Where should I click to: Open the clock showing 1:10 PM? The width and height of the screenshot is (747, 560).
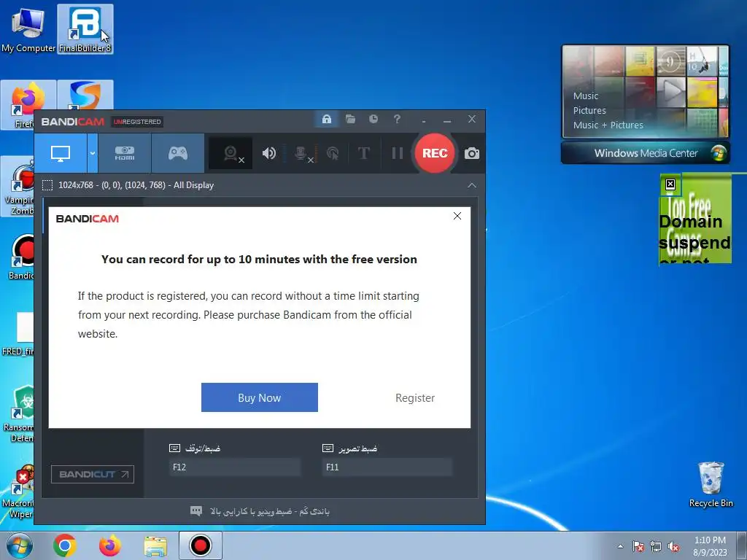[711, 546]
